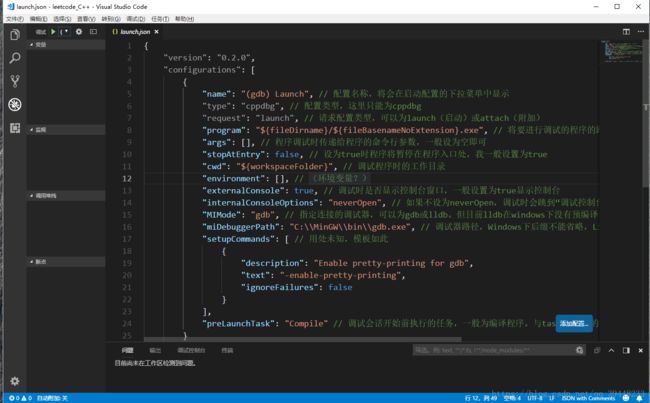The height and width of the screenshot is (403, 650).
Task: Change line ending via LF status item
Action: (x=552, y=398)
